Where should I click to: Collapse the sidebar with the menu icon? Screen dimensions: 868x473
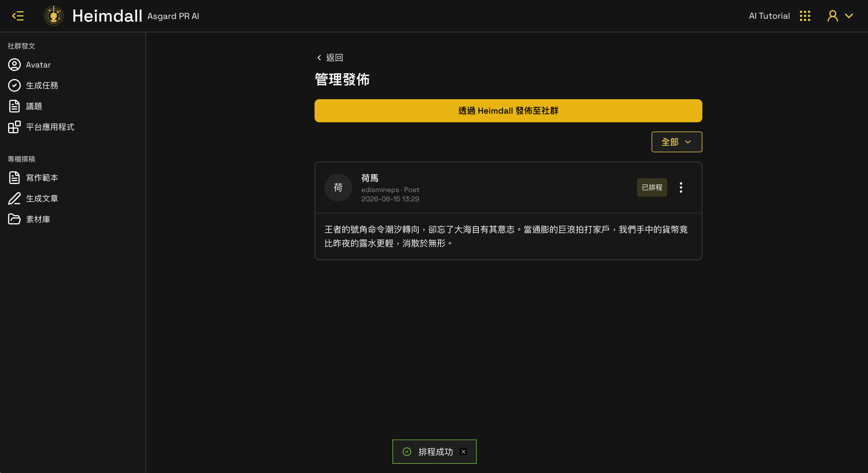(x=18, y=16)
